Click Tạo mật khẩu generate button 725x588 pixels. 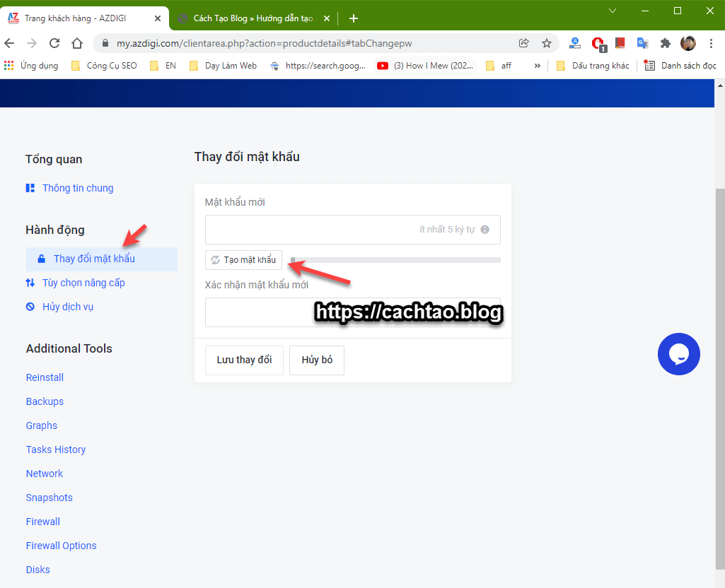[243, 259]
